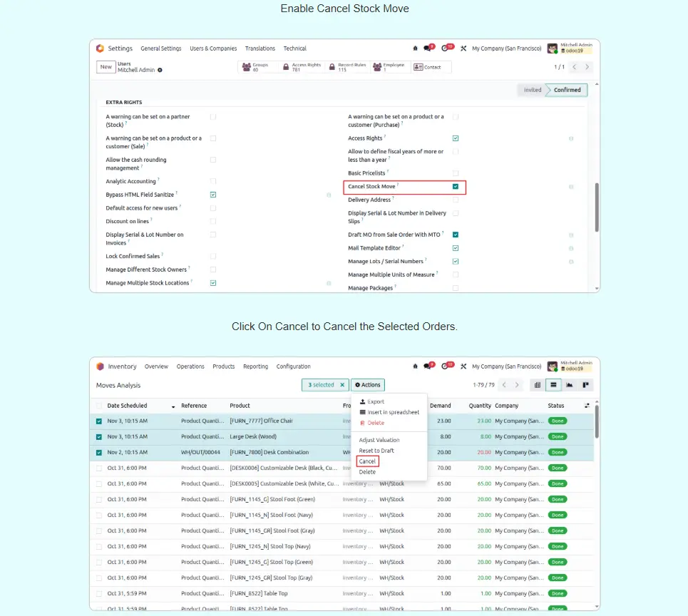Expand Users & Companies menu in Settings
This screenshot has width=688, height=616.
coord(213,48)
